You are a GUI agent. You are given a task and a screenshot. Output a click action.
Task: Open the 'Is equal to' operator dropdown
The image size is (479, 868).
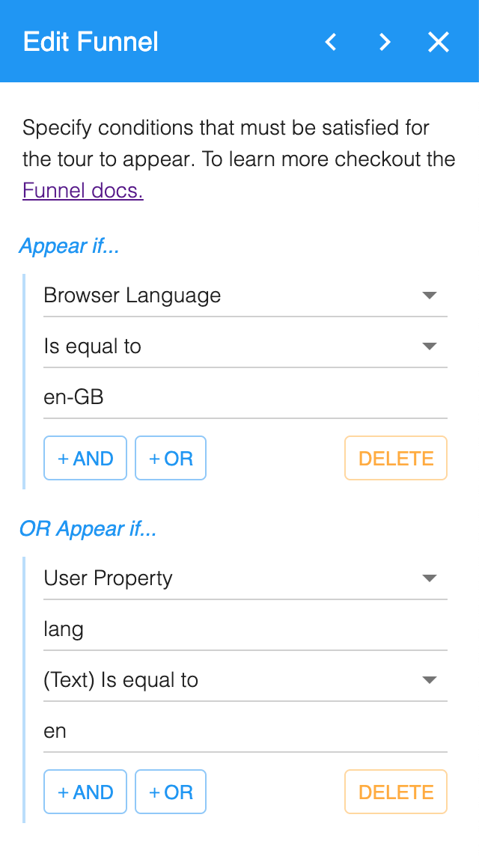245,346
